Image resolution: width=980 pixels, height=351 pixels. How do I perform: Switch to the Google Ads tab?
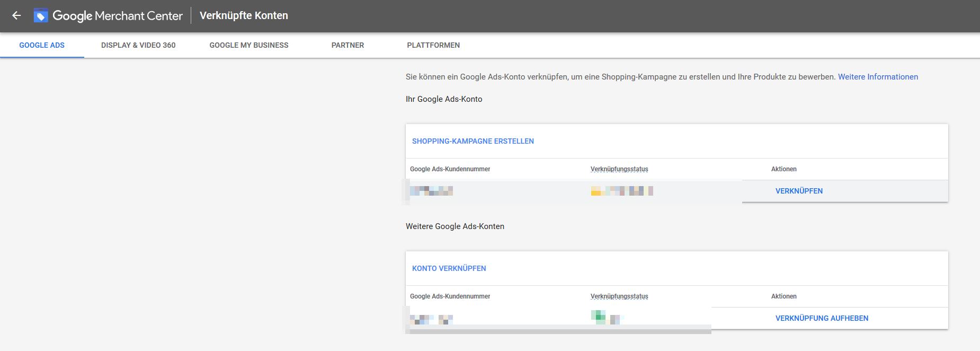point(42,45)
